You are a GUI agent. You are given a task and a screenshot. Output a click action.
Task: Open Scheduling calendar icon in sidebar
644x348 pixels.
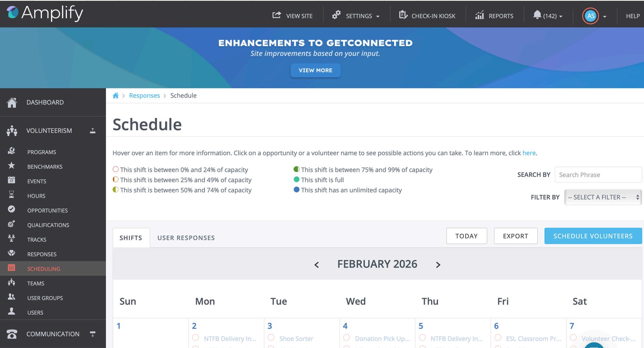[11, 268]
